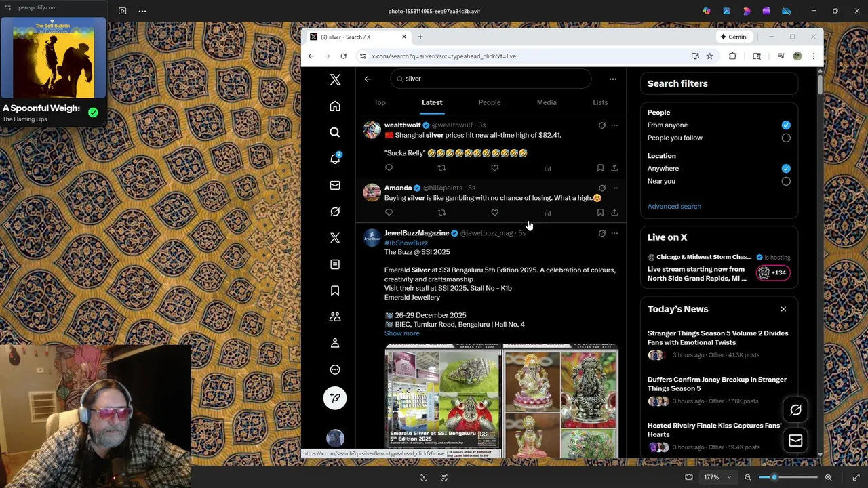868x488 pixels.
Task: Open Grok from the X sidebar
Action: pos(335,211)
